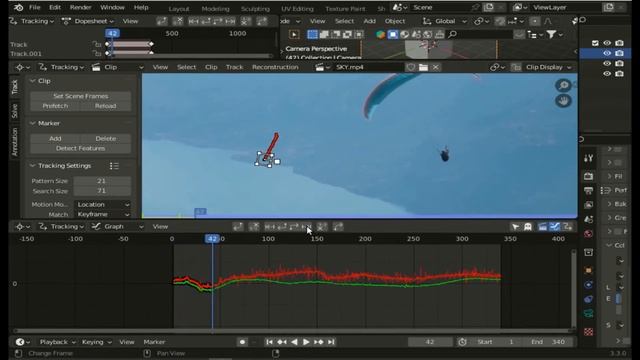Toggle show tracks error curves in Graph
Screen dimensions: 640x360
point(567,227)
